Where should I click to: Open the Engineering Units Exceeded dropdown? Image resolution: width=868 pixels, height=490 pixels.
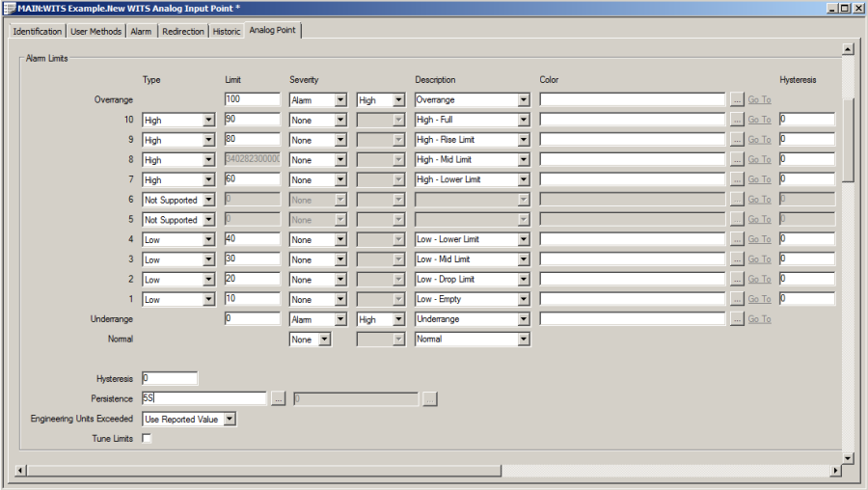(x=230, y=420)
